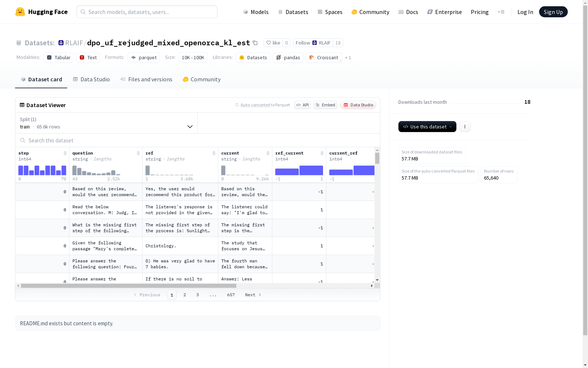Viewport: 588px width, 368px height.
Task: Click the ref_current distribution bars
Action: pos(299,170)
